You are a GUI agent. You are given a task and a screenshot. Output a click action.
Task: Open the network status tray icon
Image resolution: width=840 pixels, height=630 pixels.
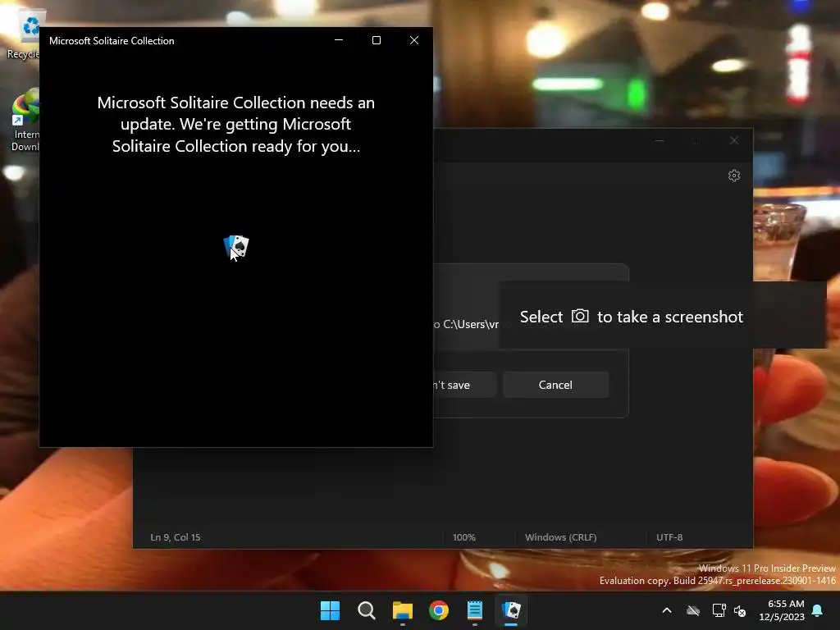click(x=719, y=610)
